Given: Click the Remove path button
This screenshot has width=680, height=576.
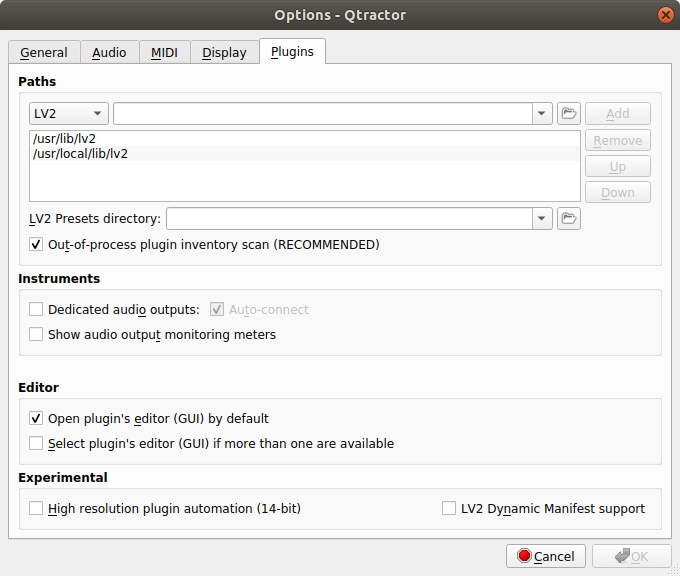Looking at the screenshot, I should tap(618, 141).
